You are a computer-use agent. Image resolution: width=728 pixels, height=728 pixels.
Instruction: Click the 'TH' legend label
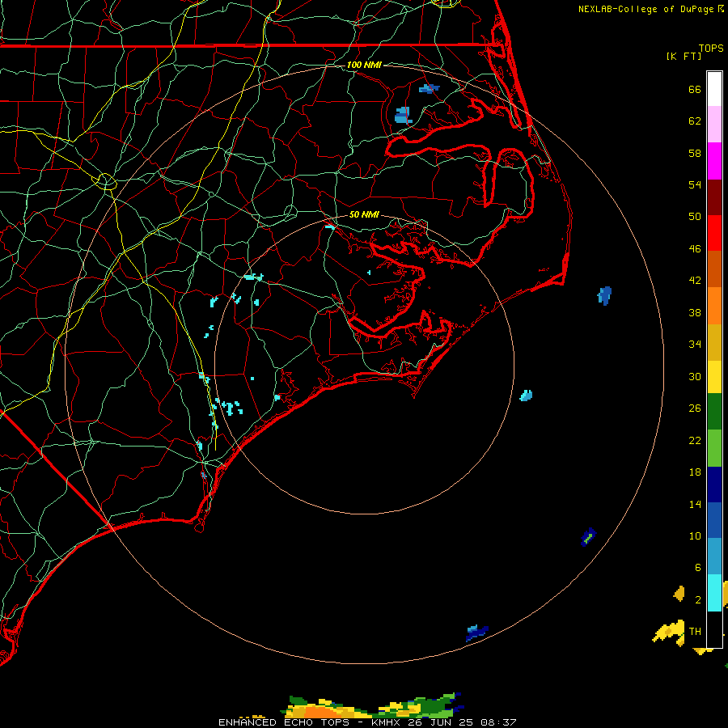[695, 632]
